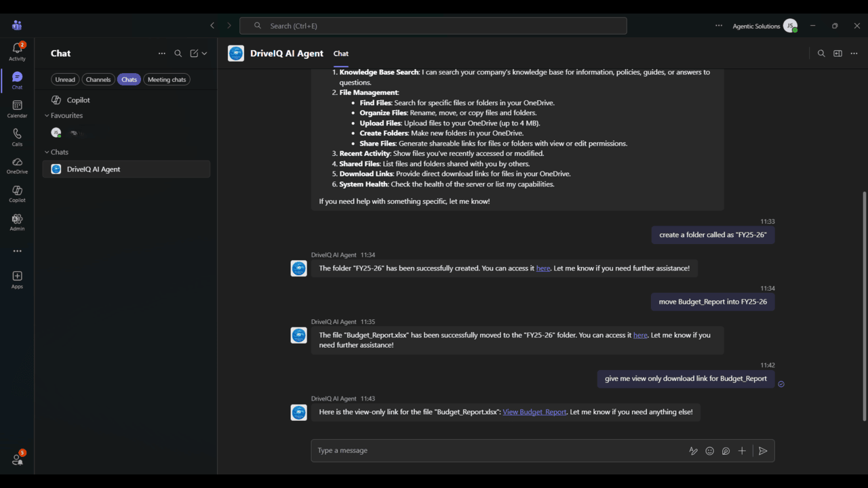Select message 'give me view only download link'

pyautogui.click(x=686, y=379)
